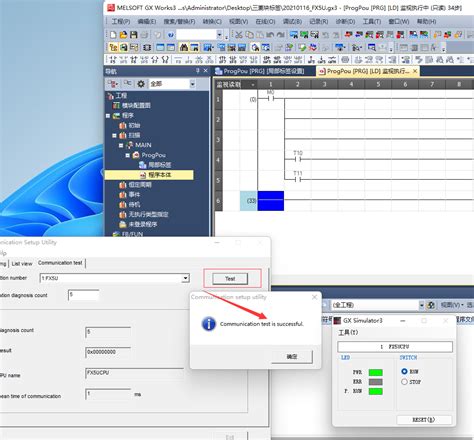The width and height of the screenshot is (474, 440).
Task: Click the pin icon on the navigation panel header
Action: click(197, 71)
